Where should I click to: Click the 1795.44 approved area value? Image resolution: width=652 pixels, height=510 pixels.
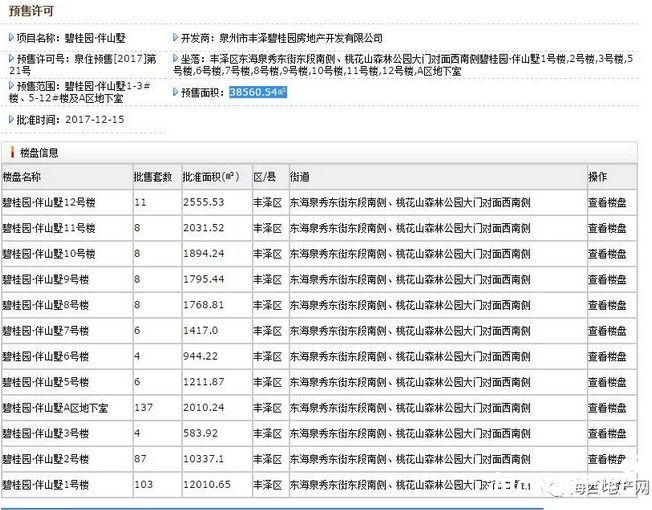(x=204, y=279)
